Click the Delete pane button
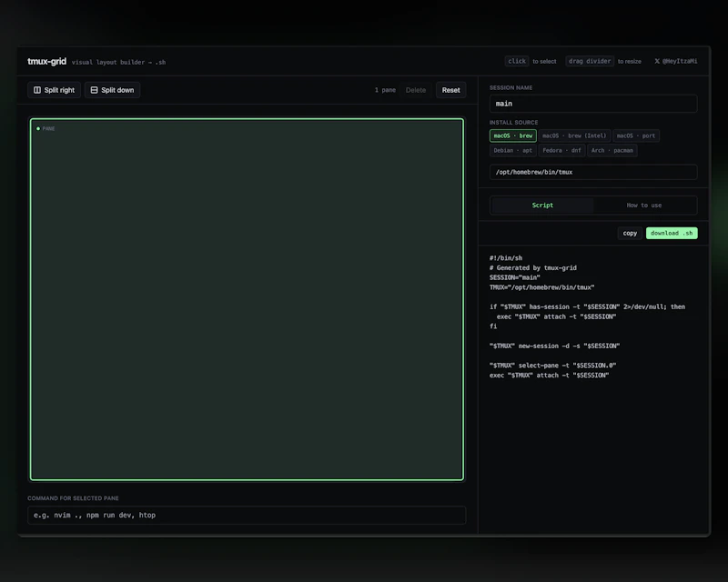 click(x=416, y=90)
